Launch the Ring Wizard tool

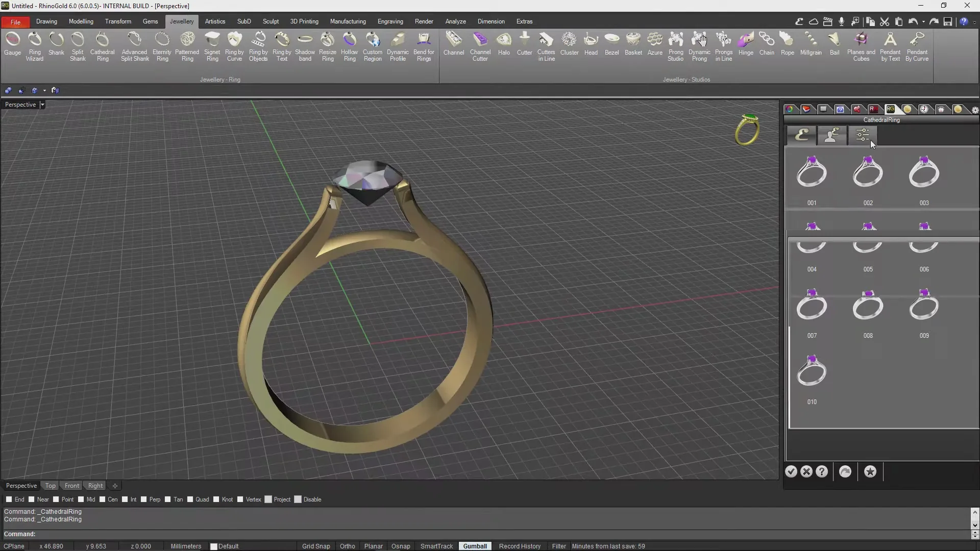(x=35, y=46)
